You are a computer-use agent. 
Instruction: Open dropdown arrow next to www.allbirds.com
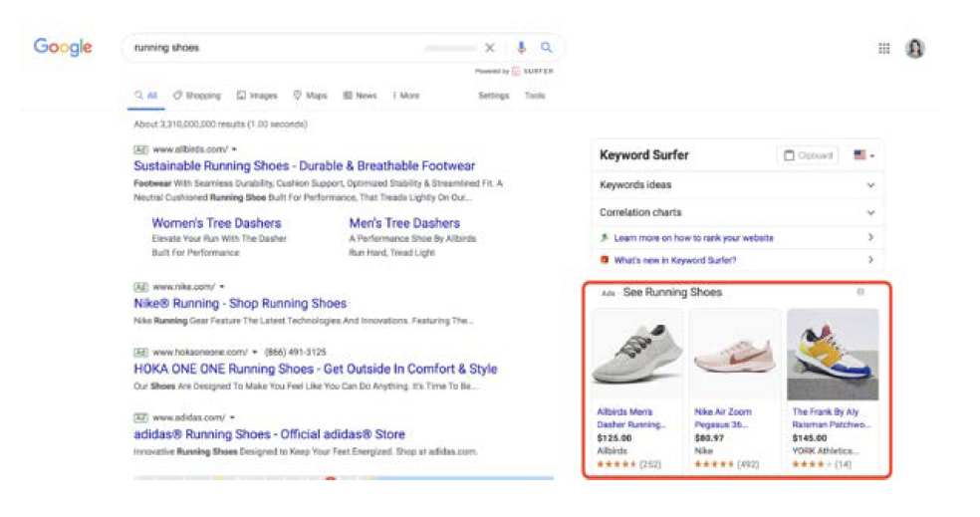[234, 149]
